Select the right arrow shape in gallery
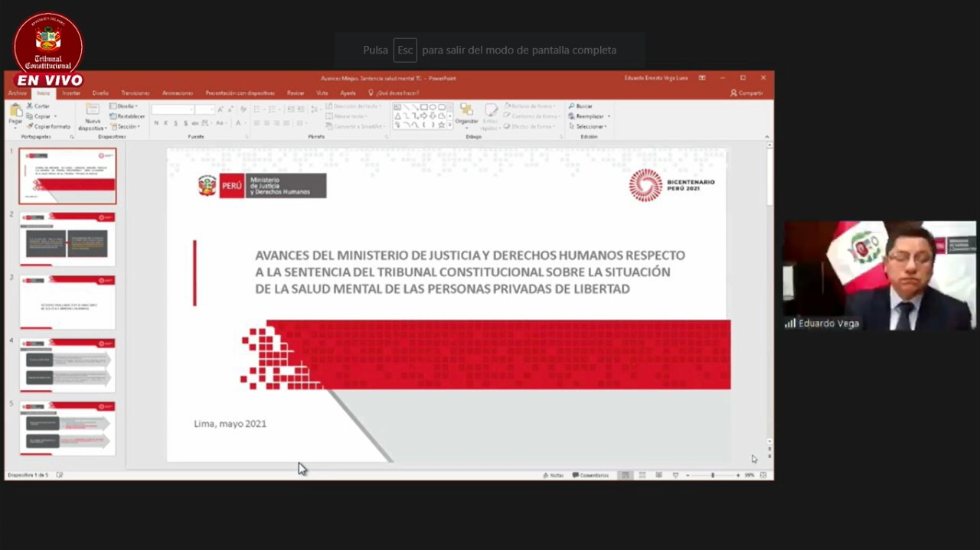 [423, 116]
